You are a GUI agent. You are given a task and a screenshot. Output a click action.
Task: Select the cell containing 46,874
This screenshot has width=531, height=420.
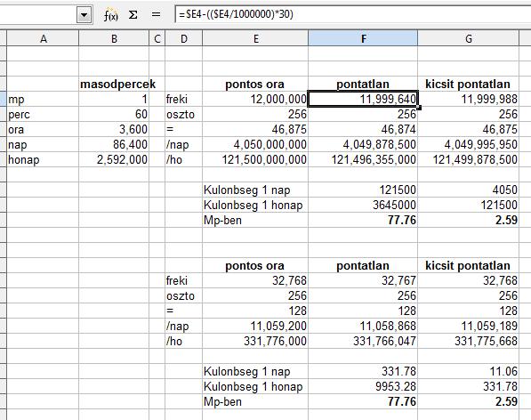(x=363, y=129)
